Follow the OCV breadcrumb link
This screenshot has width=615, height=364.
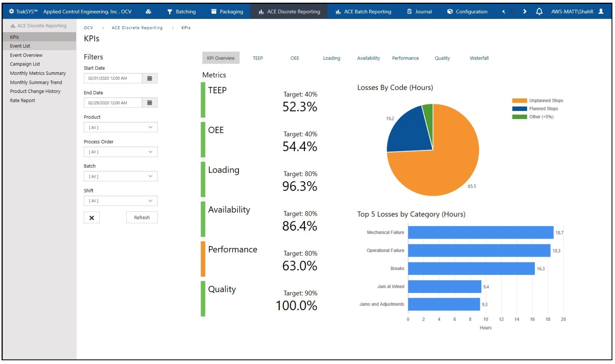tap(88, 28)
